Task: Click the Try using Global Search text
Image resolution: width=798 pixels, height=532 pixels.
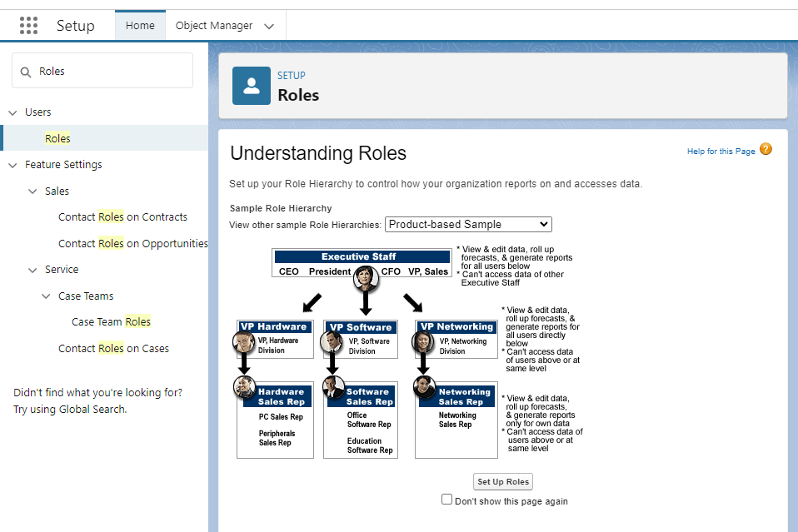Action: click(70, 410)
